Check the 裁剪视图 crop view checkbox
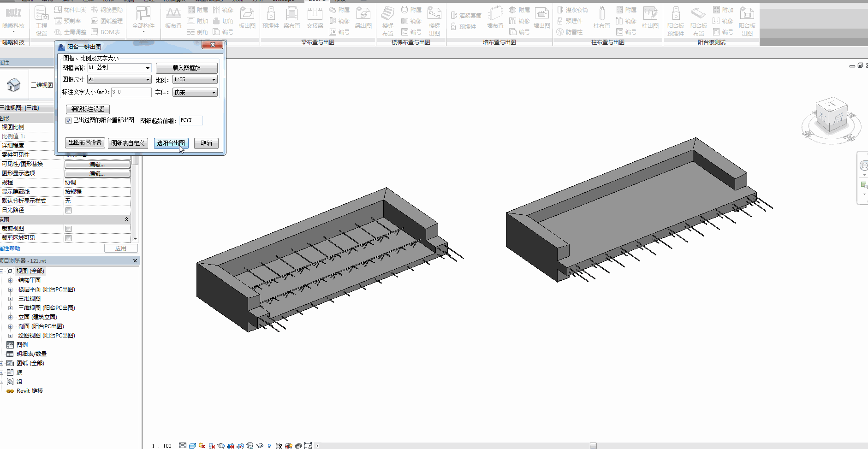The image size is (868, 449). tap(68, 229)
